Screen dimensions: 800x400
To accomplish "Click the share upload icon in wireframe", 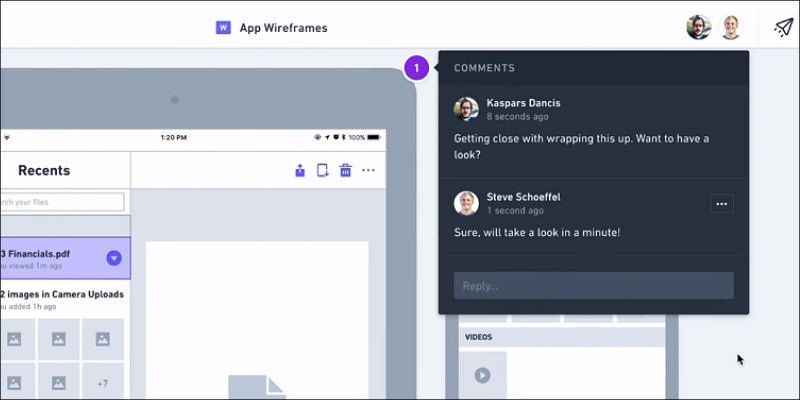I will (300, 170).
